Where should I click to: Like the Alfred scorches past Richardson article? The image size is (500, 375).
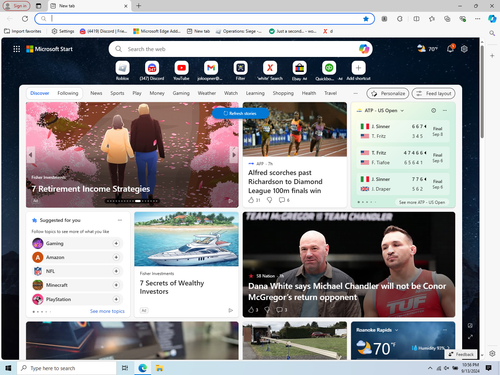coord(254,200)
